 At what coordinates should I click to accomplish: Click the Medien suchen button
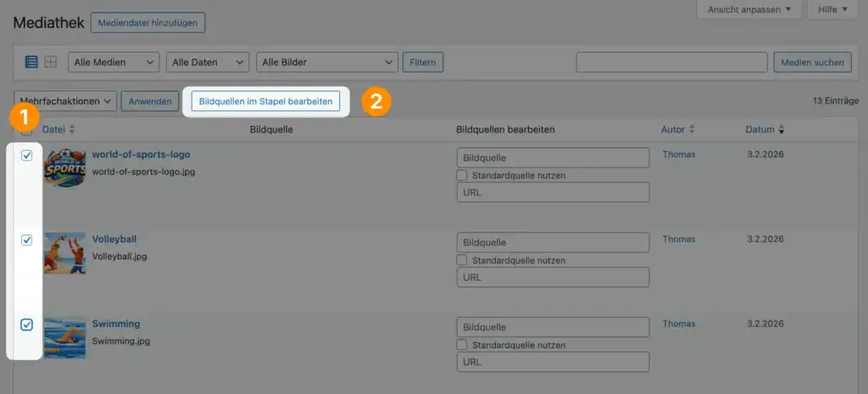[x=813, y=62]
